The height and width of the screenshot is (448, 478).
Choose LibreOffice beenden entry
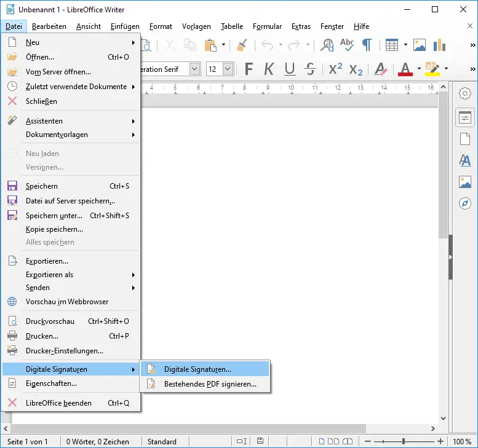coord(71,403)
